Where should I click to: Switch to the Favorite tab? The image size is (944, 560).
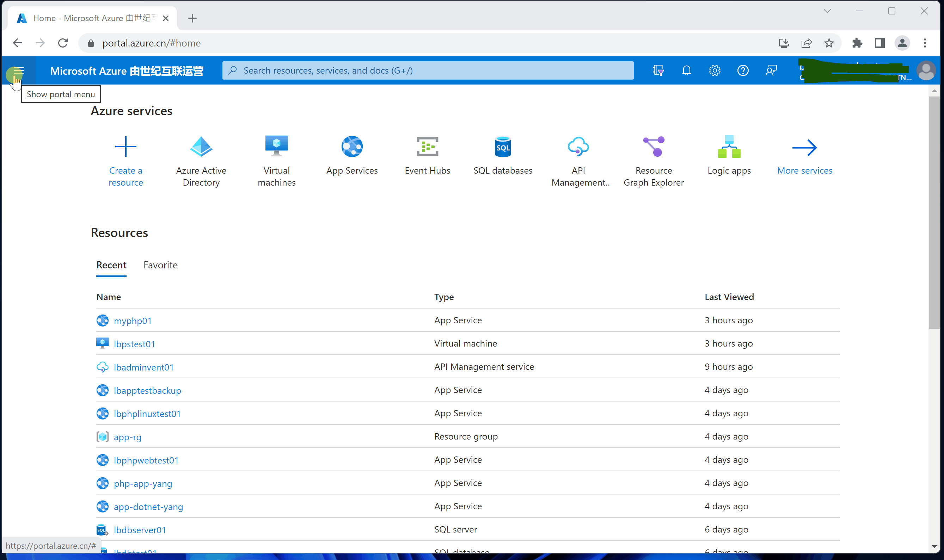point(160,265)
